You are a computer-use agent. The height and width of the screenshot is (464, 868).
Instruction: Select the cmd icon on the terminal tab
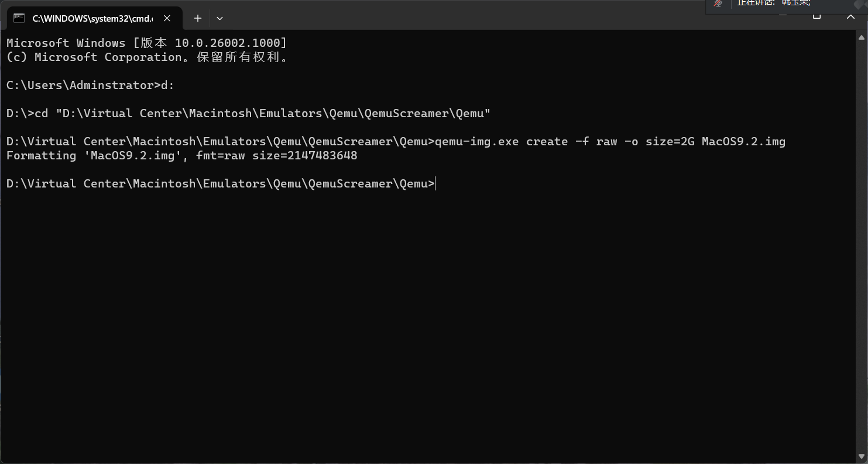pos(19,18)
